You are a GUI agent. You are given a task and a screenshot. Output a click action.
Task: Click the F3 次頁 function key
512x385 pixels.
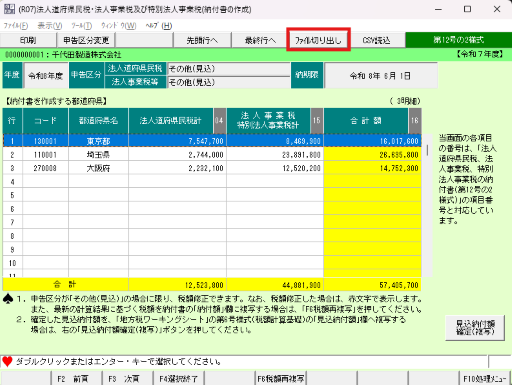tap(128, 379)
